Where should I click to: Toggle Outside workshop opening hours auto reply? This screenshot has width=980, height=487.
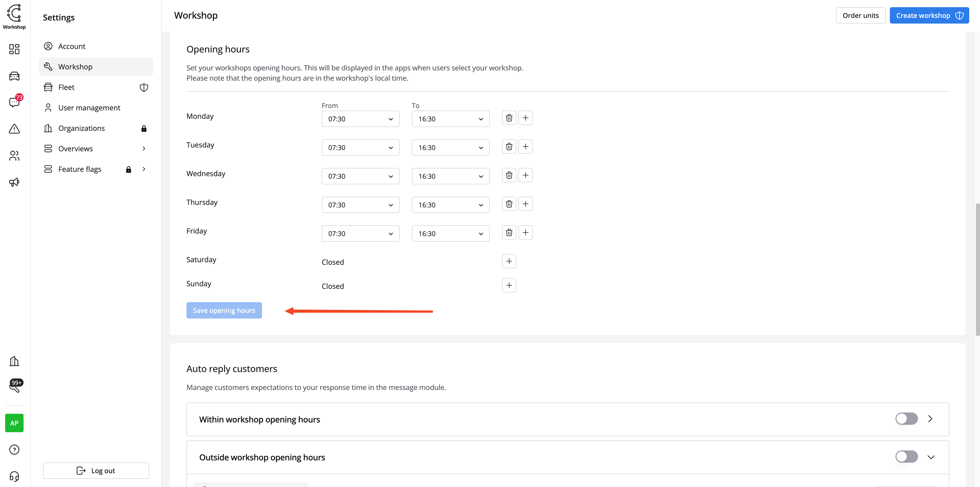(x=906, y=457)
